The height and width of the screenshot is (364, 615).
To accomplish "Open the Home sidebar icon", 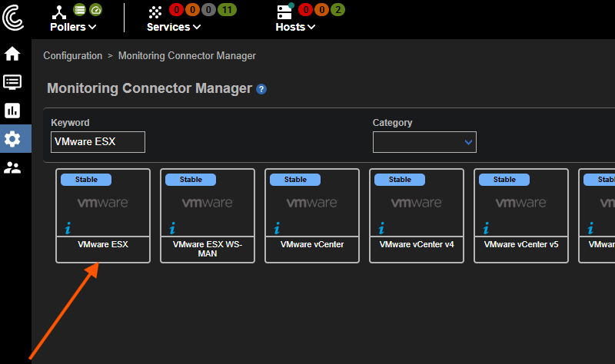I will (12, 55).
